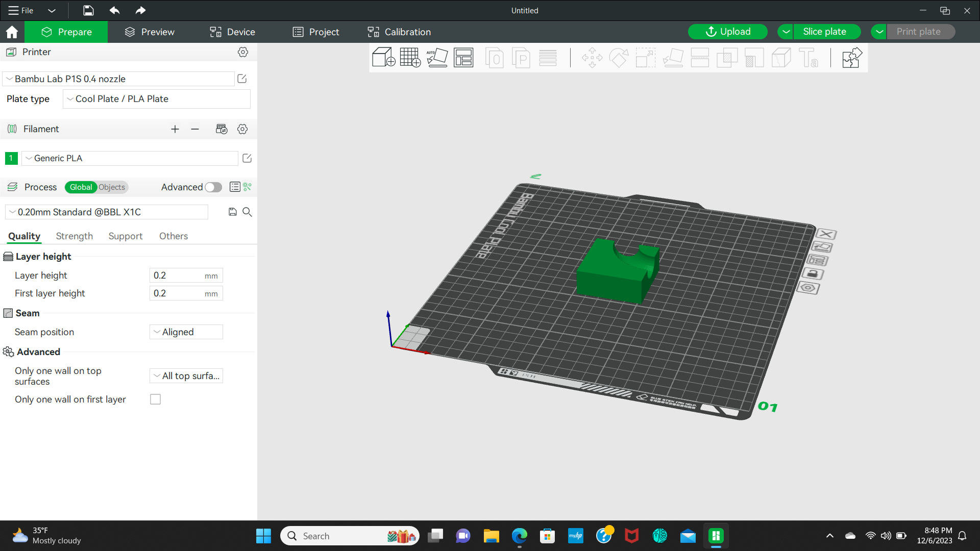Enable Only one wall on first layer

pos(156,399)
